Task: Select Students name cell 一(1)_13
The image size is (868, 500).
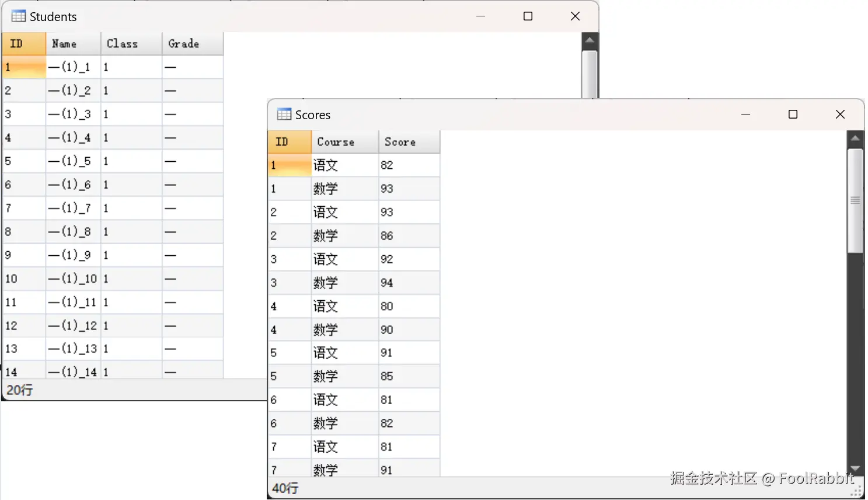Action: coord(73,349)
